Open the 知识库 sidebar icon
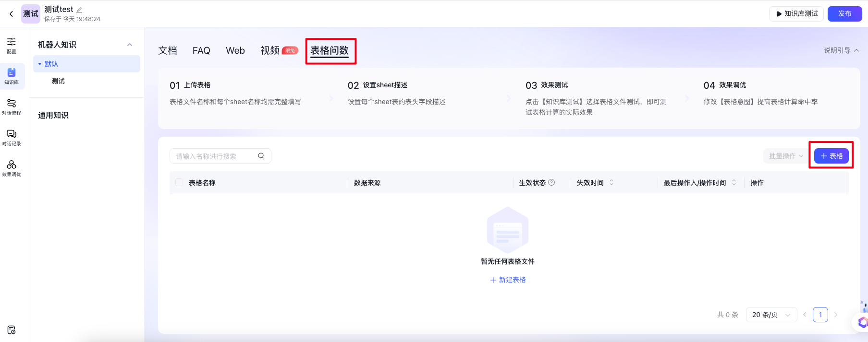The image size is (868, 342). pyautogui.click(x=12, y=76)
